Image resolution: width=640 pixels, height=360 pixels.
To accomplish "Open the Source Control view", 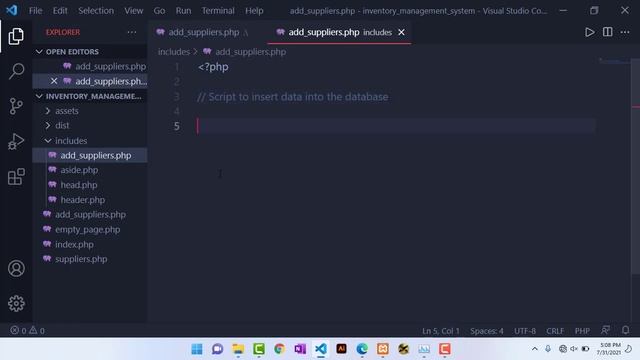I will (x=16, y=106).
